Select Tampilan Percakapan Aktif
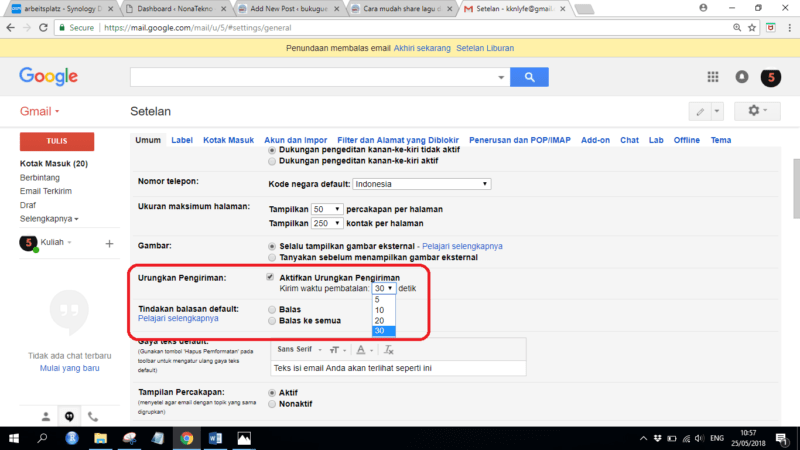 pyautogui.click(x=272, y=393)
